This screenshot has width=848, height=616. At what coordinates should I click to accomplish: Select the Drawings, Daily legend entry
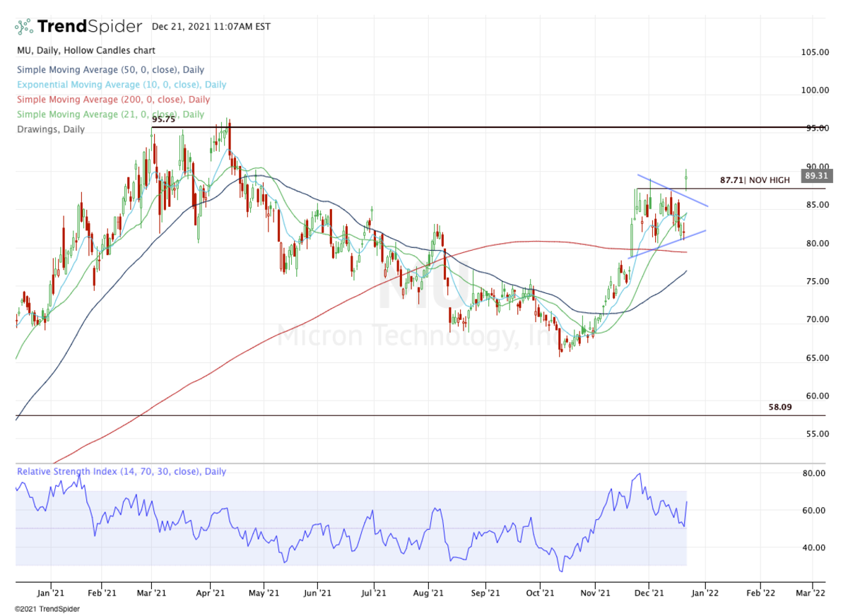tap(50, 129)
